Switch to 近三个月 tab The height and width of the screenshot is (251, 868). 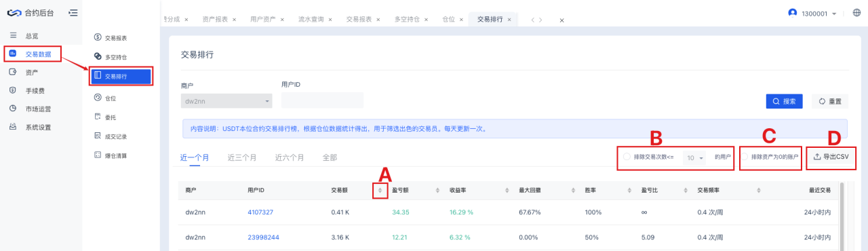coord(242,157)
